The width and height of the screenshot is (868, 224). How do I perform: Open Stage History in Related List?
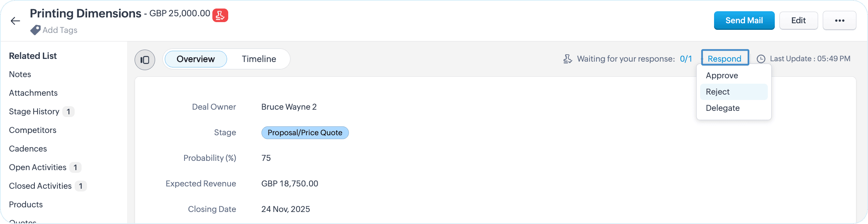point(34,112)
